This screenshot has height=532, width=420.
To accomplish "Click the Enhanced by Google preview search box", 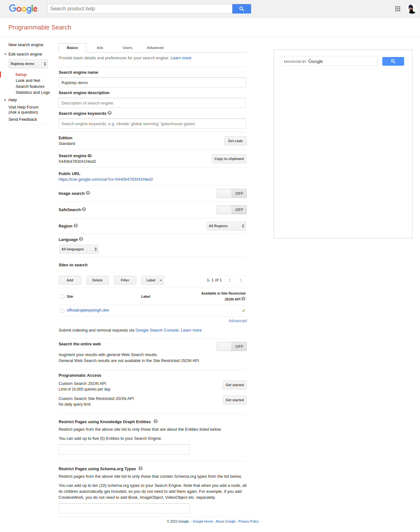I will (329, 61).
